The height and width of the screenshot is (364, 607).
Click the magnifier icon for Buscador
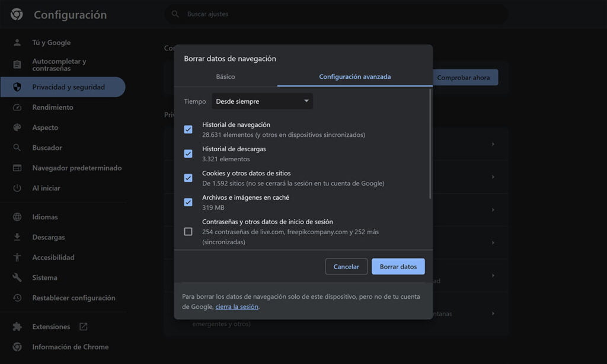coord(17,148)
